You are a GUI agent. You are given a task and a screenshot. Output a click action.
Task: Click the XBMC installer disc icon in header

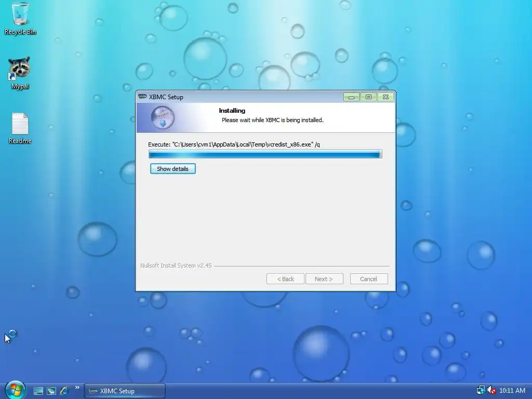click(163, 118)
